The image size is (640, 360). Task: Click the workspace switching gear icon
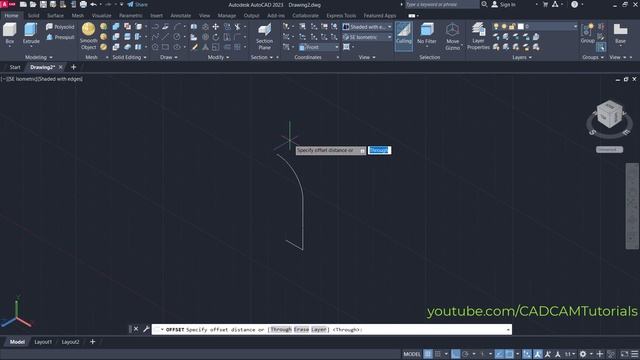click(x=583, y=354)
